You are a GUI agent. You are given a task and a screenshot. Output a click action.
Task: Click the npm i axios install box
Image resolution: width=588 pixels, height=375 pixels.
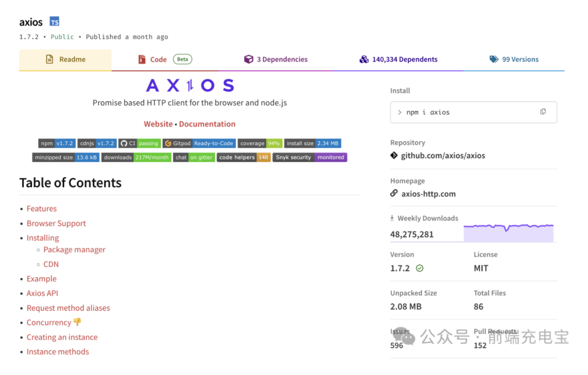tap(474, 112)
